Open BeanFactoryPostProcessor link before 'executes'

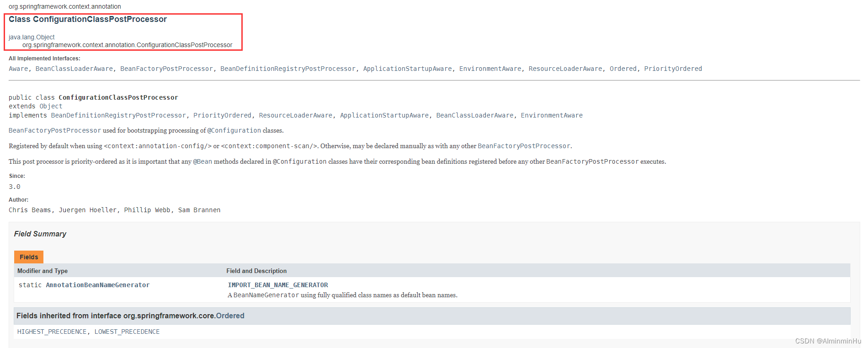click(x=592, y=161)
